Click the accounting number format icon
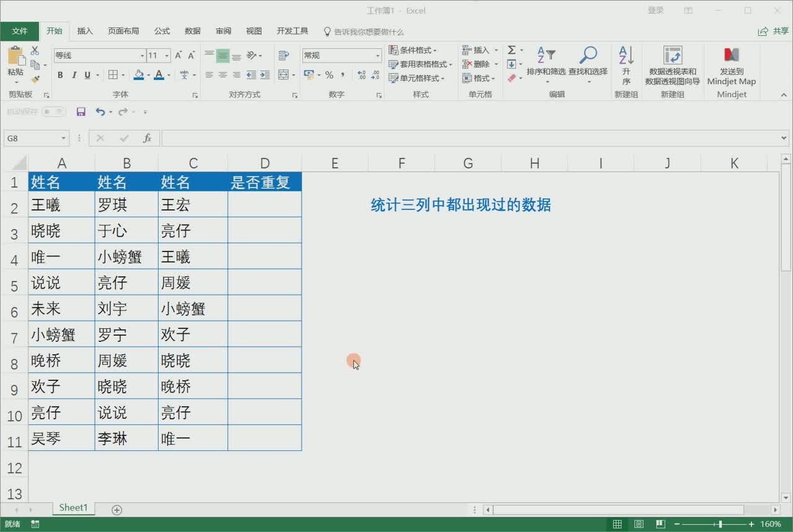This screenshot has height=532, width=793. [309, 75]
